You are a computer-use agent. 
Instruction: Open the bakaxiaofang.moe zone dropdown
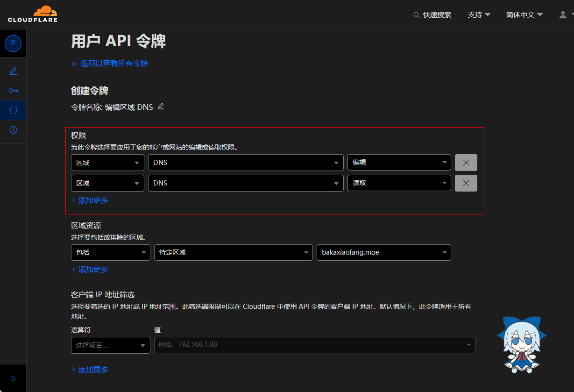[x=383, y=252]
